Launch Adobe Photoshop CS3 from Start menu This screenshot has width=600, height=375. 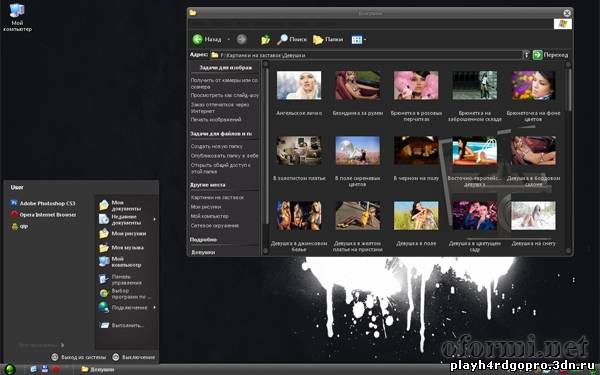point(43,203)
